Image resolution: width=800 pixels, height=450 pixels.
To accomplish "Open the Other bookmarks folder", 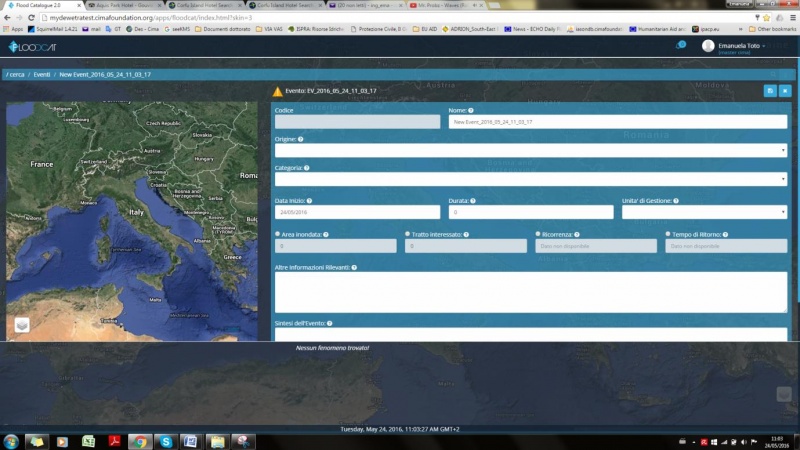I will (x=772, y=29).
